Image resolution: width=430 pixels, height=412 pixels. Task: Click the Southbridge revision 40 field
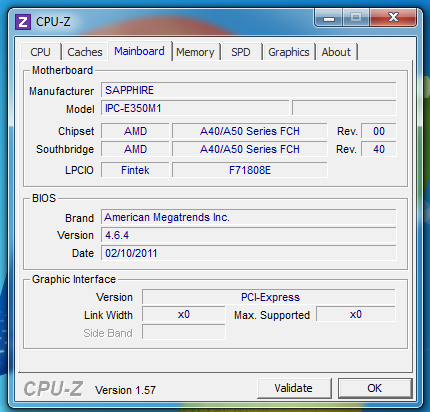pos(379,149)
